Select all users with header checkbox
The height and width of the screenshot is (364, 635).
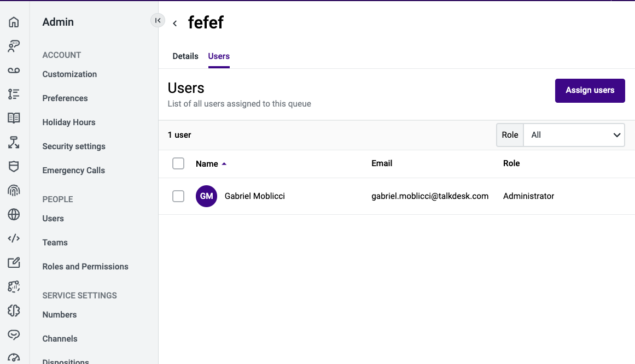click(178, 163)
